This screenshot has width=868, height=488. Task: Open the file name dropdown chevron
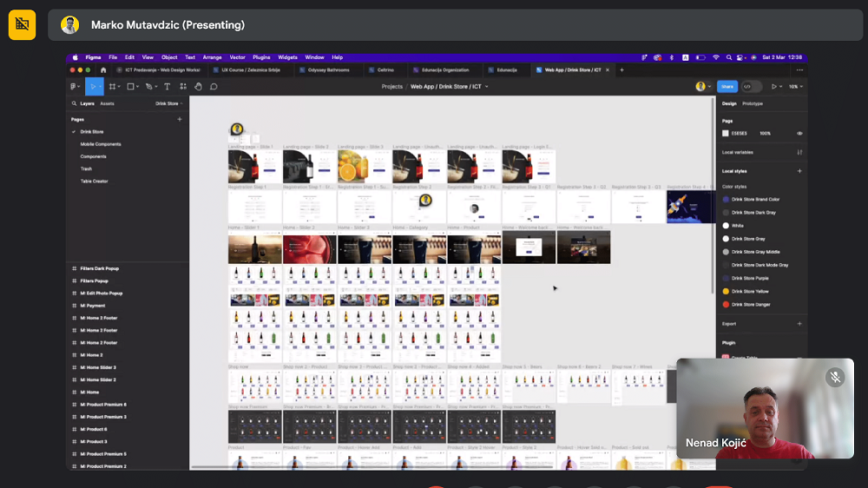[487, 87]
